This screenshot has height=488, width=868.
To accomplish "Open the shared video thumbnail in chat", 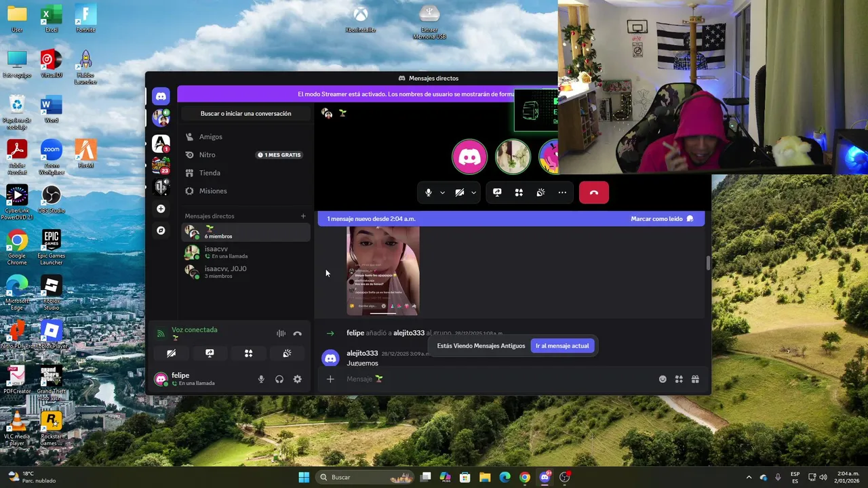I will pyautogui.click(x=383, y=271).
